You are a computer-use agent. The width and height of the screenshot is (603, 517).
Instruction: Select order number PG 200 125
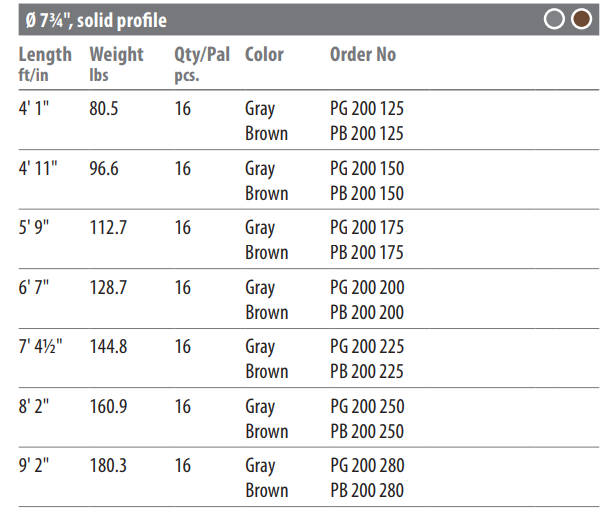click(367, 108)
